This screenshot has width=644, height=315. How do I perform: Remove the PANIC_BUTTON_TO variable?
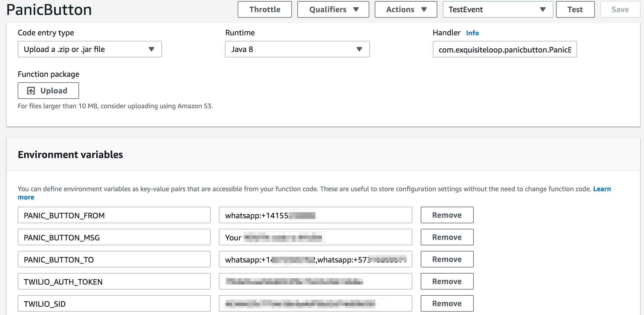[447, 259]
